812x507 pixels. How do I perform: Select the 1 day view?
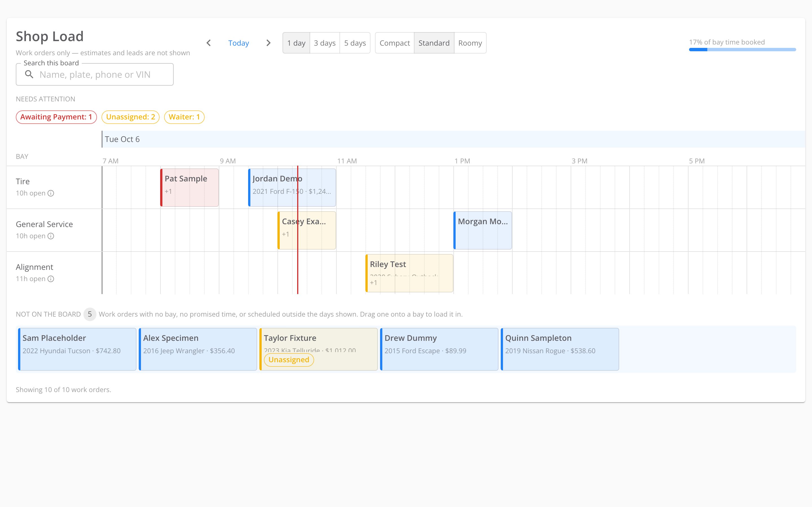(296, 43)
